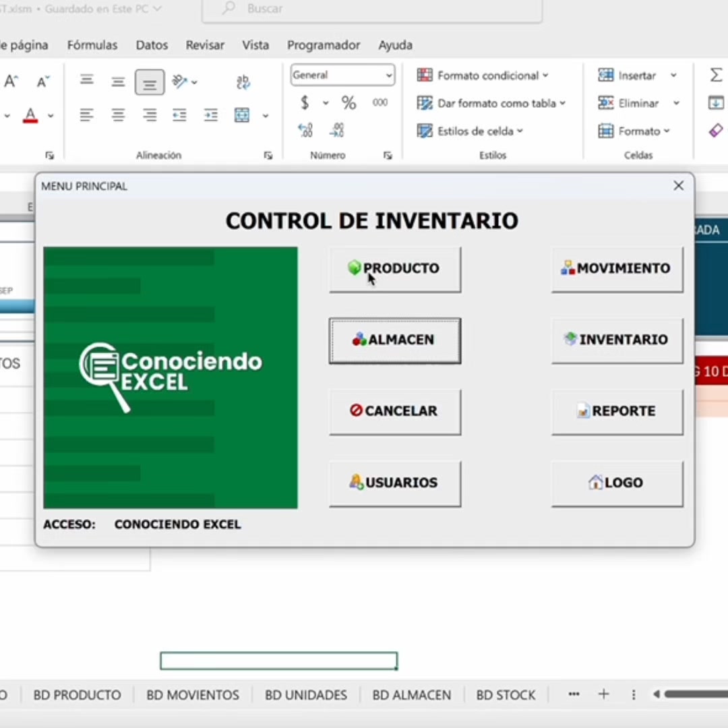This screenshot has height=728, width=728.
Task: Click merge and center icon
Action: (x=242, y=115)
